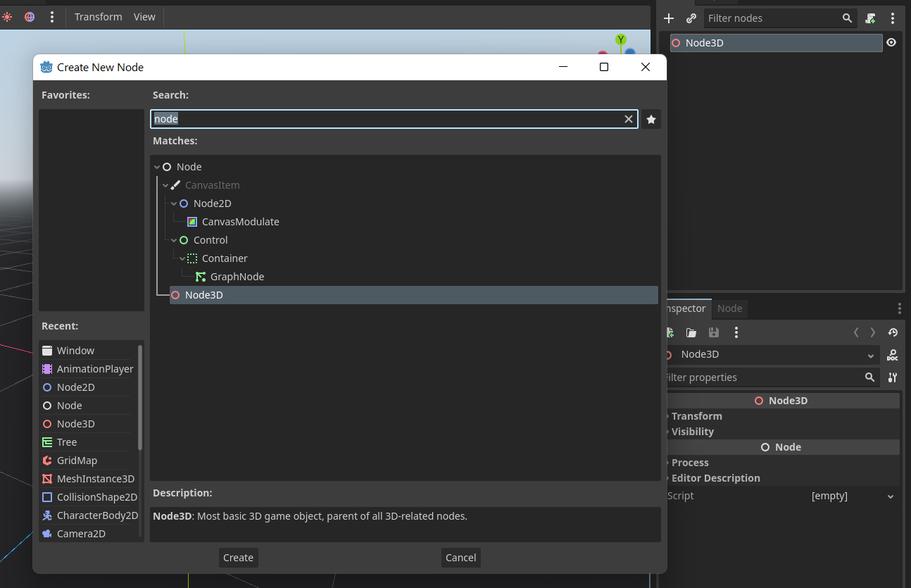Open the object history icon in Inspector
The image size is (911, 588).
tap(893, 332)
